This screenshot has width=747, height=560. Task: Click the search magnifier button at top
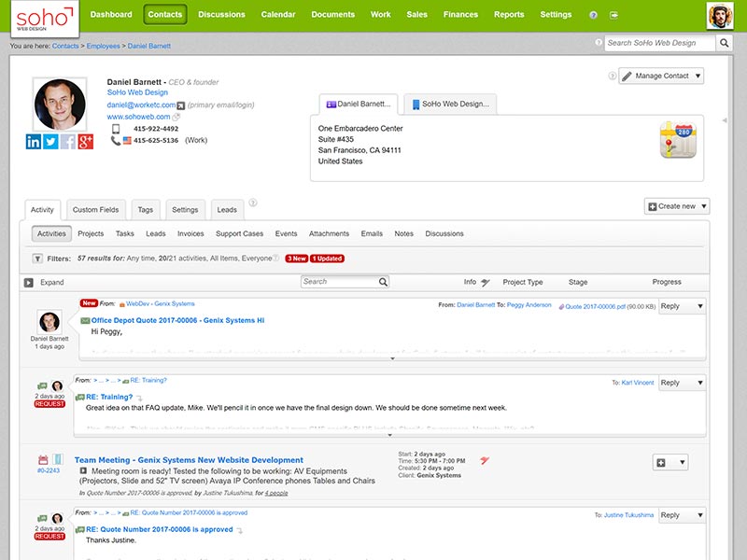pos(724,43)
